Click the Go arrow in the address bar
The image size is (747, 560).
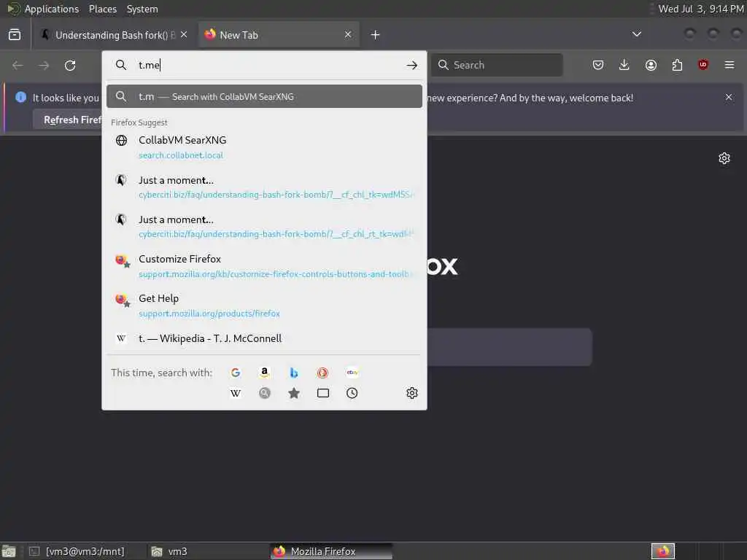(412, 65)
